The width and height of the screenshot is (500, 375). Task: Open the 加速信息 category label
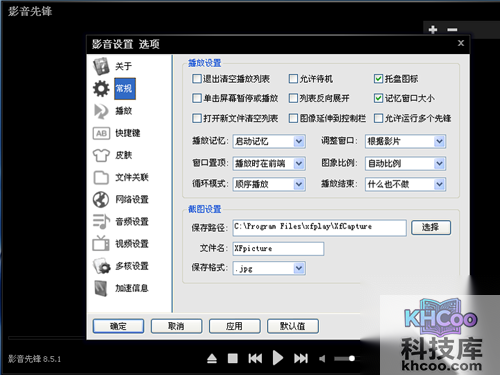pos(132,288)
